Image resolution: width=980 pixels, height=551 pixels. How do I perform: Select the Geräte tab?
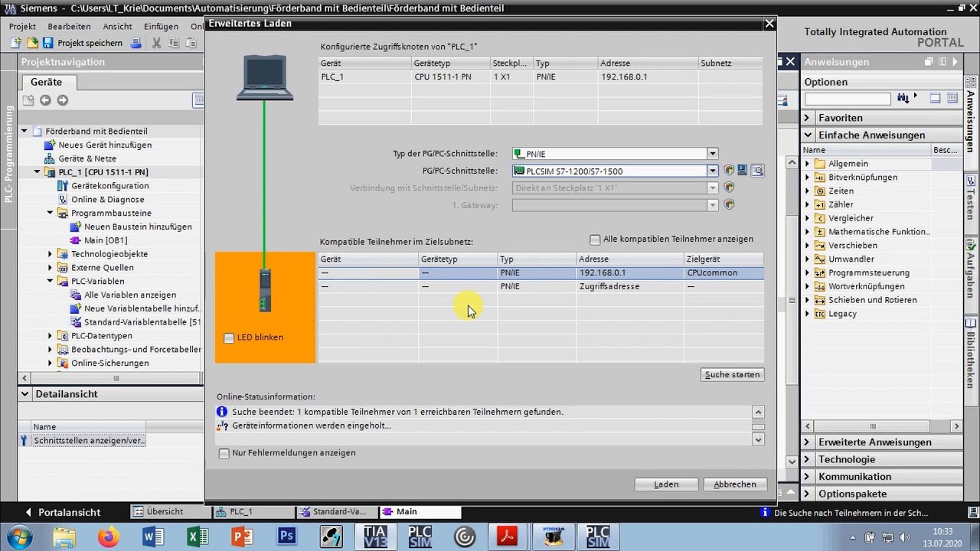coord(47,82)
